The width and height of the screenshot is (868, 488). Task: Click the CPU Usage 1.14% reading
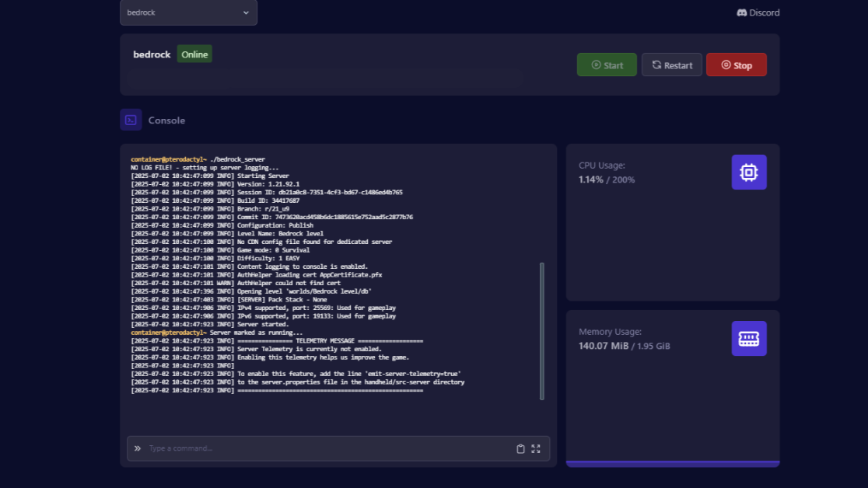592,180
